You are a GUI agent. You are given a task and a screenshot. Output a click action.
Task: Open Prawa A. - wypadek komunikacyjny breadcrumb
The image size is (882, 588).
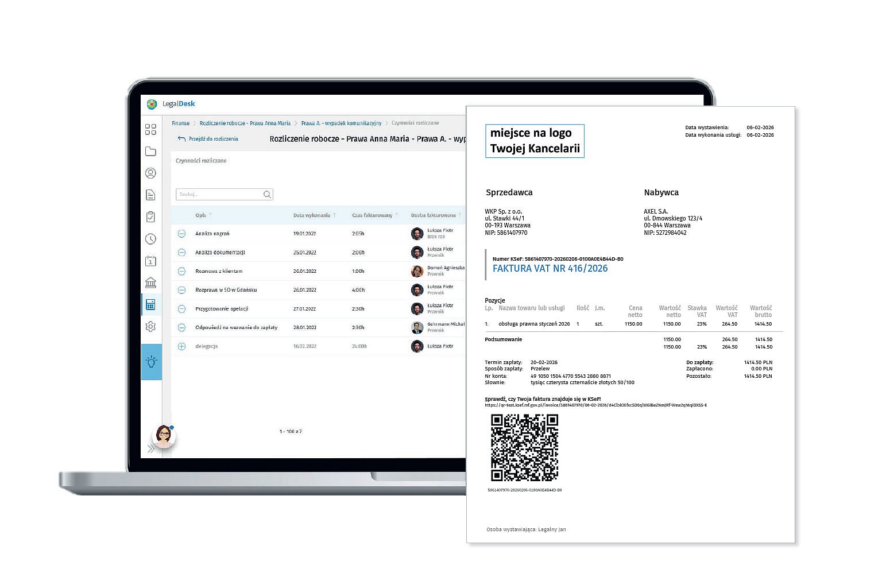click(x=341, y=123)
